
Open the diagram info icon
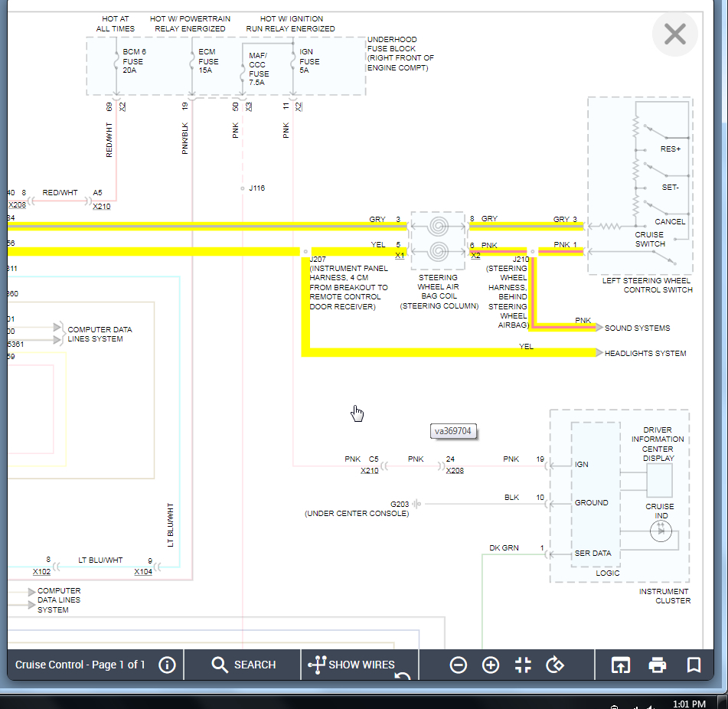click(167, 665)
